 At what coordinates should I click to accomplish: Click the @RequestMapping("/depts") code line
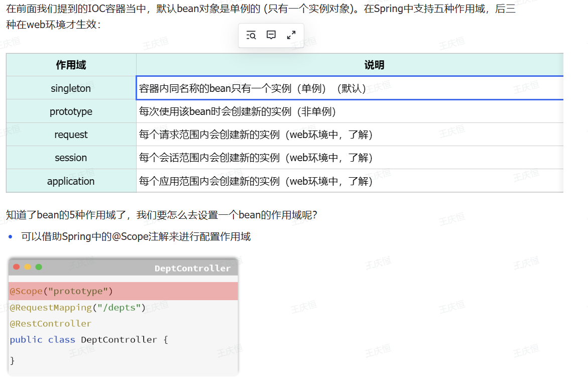pos(77,307)
